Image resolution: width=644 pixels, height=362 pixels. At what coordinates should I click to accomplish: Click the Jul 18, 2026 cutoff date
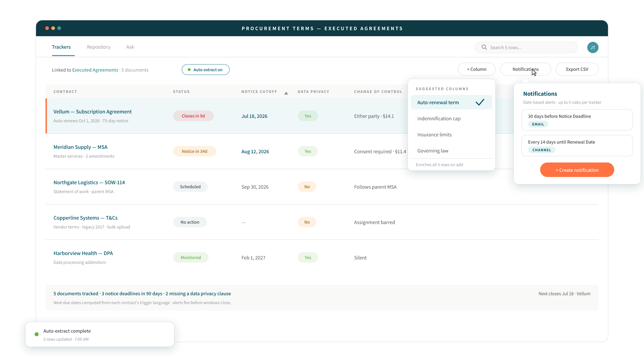coord(254,116)
